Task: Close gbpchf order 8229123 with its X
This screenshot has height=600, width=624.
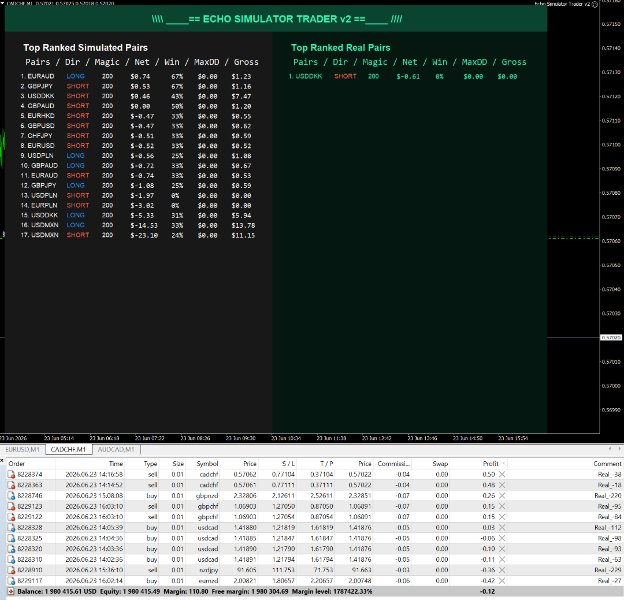Action: (502, 506)
